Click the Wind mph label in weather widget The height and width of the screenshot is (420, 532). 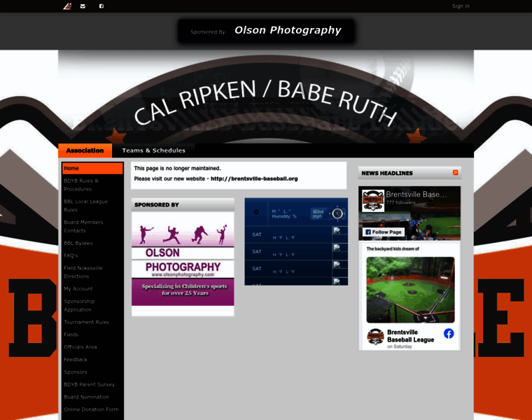(318, 213)
